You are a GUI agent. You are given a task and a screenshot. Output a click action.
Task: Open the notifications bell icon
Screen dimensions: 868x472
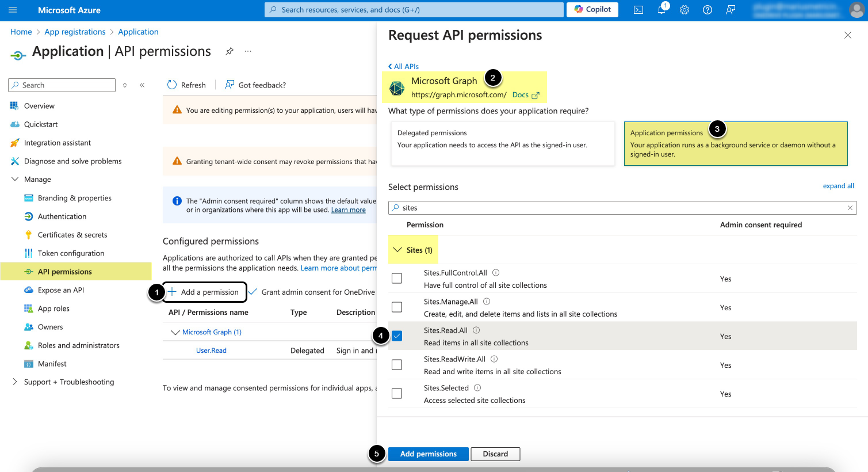(661, 10)
